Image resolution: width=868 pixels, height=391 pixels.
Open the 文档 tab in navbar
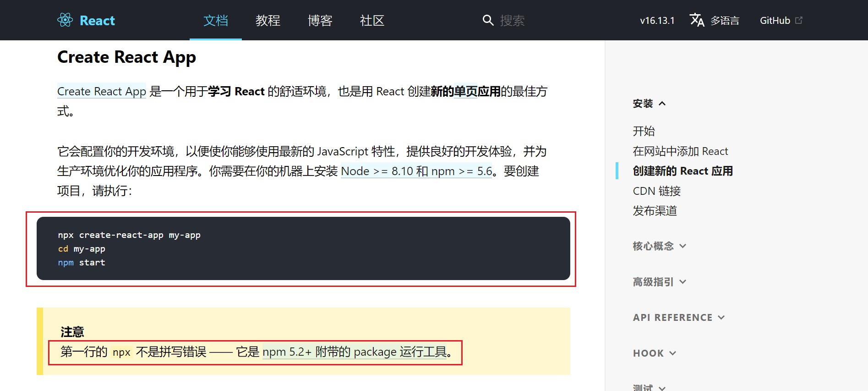click(215, 21)
